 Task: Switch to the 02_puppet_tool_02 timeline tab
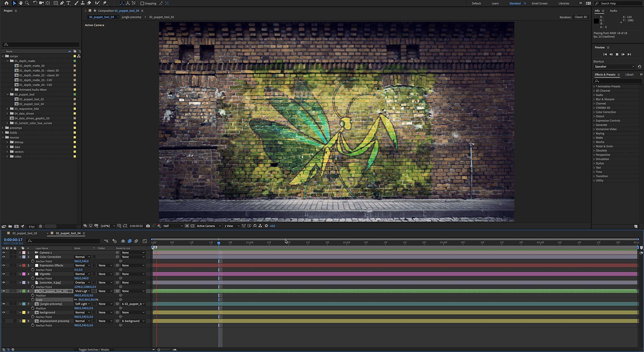pos(24,233)
